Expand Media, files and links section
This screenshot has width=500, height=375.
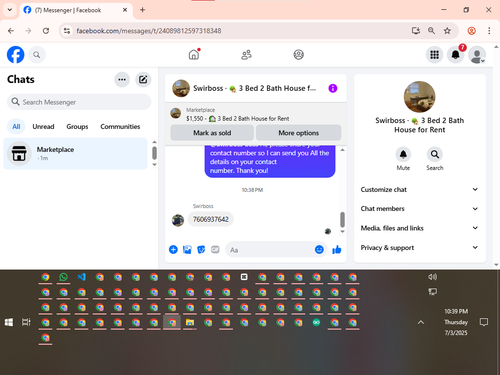419,228
